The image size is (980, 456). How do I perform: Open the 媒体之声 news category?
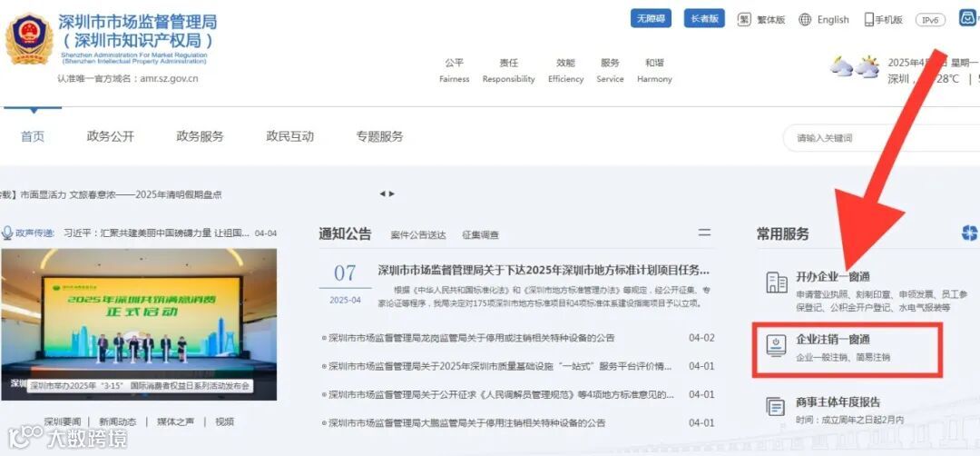pyautogui.click(x=176, y=421)
